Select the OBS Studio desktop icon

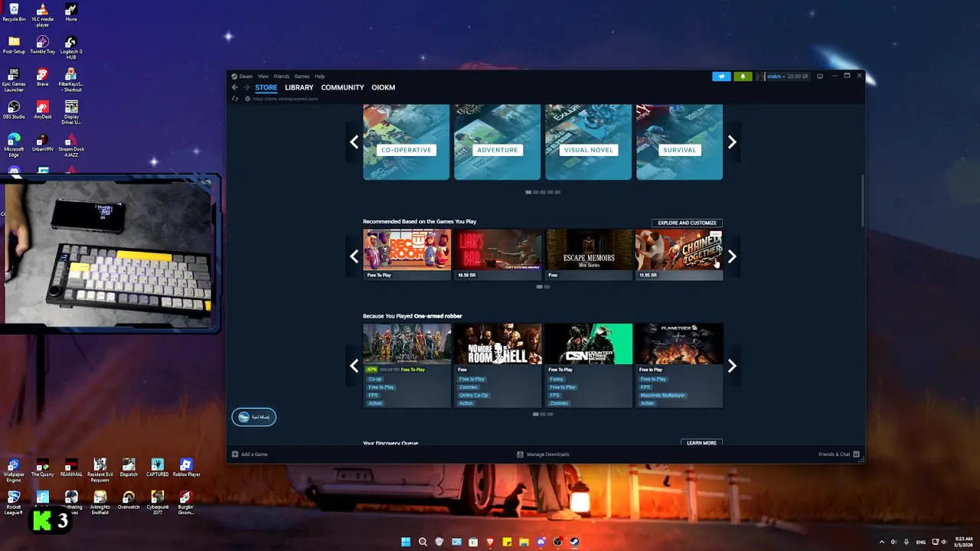tap(14, 110)
